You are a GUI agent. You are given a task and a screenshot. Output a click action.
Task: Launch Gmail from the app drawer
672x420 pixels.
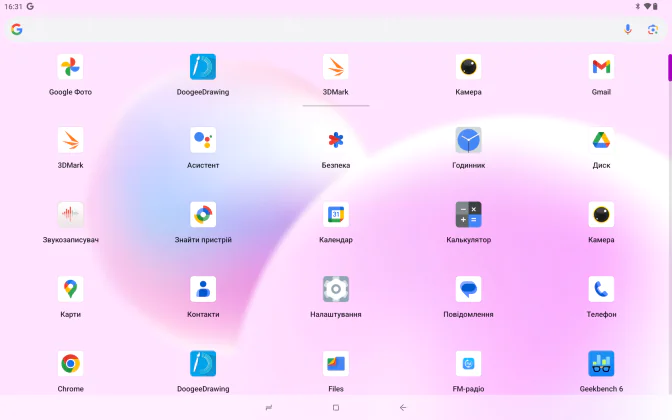[x=601, y=67]
